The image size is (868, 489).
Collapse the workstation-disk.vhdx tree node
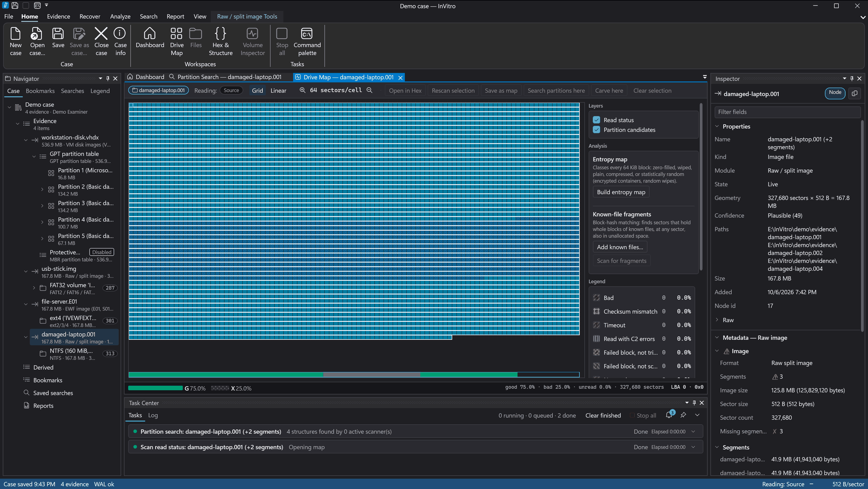tap(26, 140)
